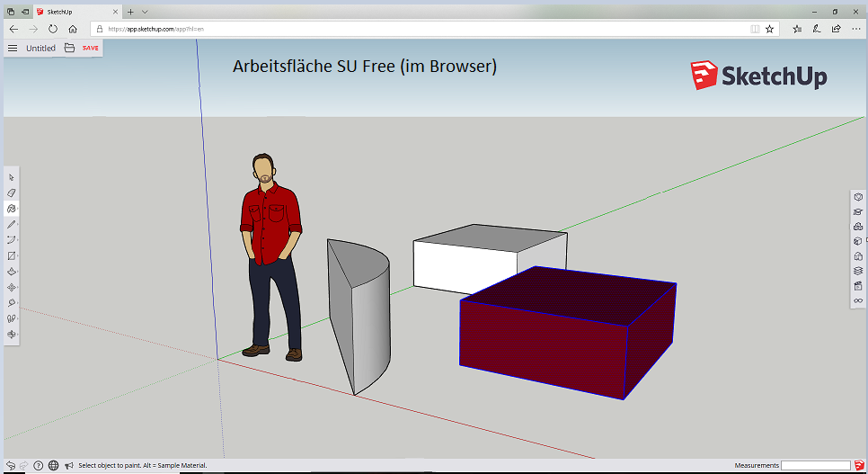The image size is (868, 474).
Task: Click the Measurements input field
Action: [815, 465]
